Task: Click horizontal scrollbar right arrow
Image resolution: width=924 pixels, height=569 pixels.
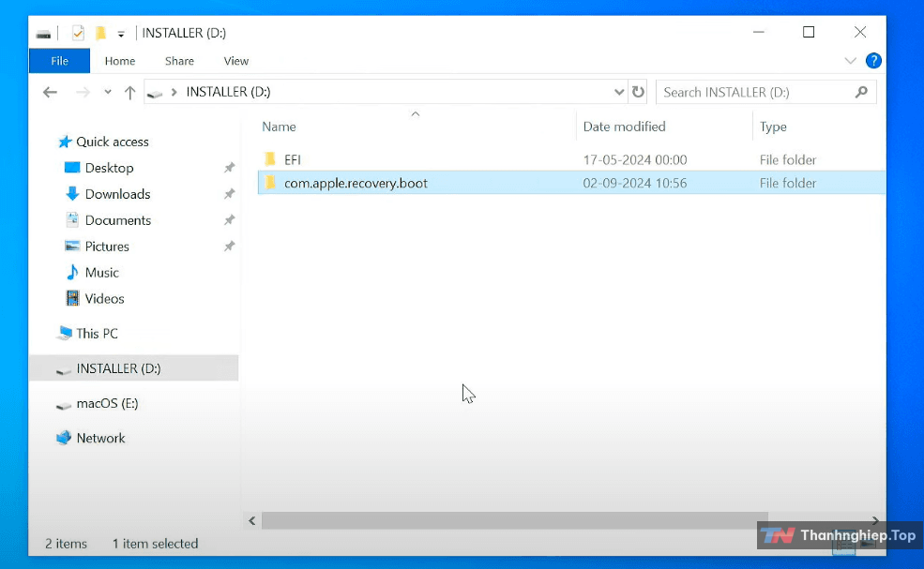Action: (x=875, y=520)
